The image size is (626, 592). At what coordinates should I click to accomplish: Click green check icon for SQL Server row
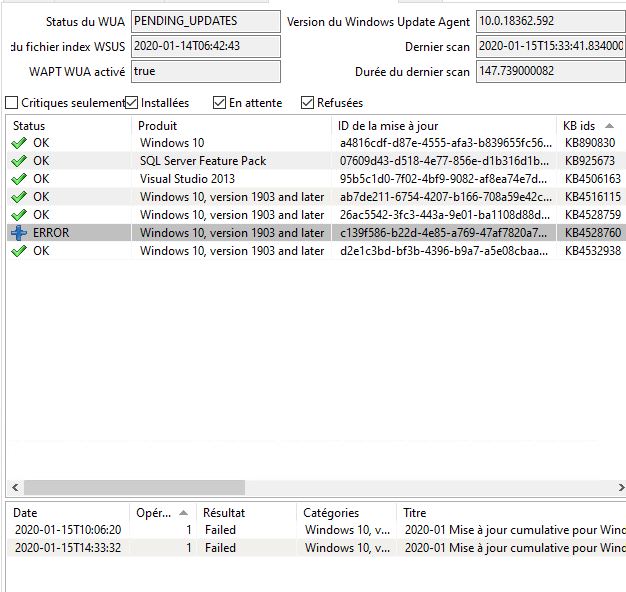tap(19, 161)
